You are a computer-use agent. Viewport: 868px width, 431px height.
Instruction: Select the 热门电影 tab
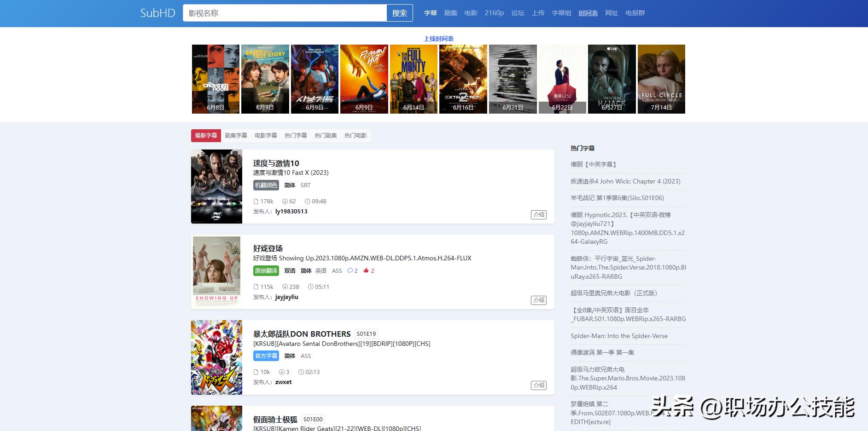pos(355,136)
